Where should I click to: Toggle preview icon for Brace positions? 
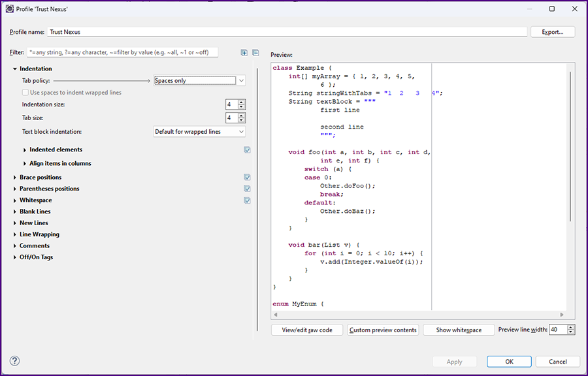pos(247,178)
